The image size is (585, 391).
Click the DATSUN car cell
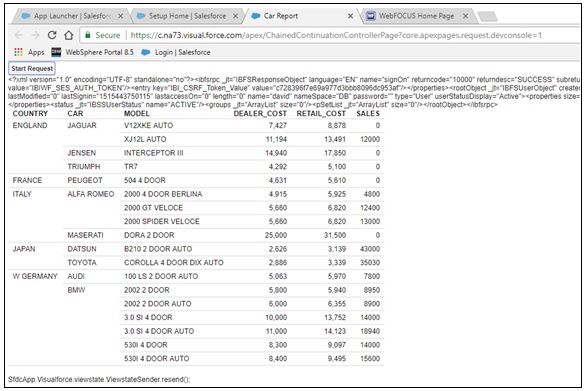(82, 249)
